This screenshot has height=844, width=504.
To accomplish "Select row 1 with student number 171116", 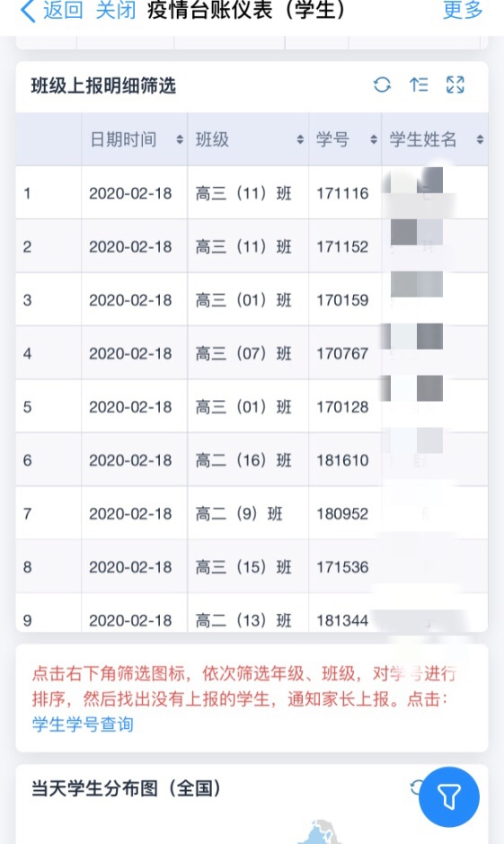I will pos(252,192).
